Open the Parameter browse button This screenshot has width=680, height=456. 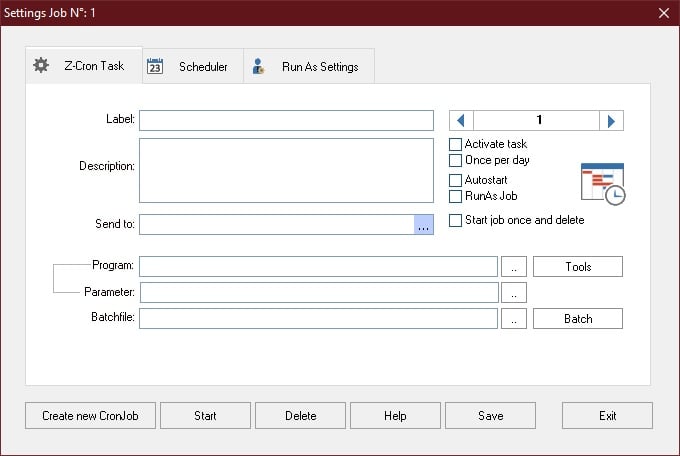[513, 293]
